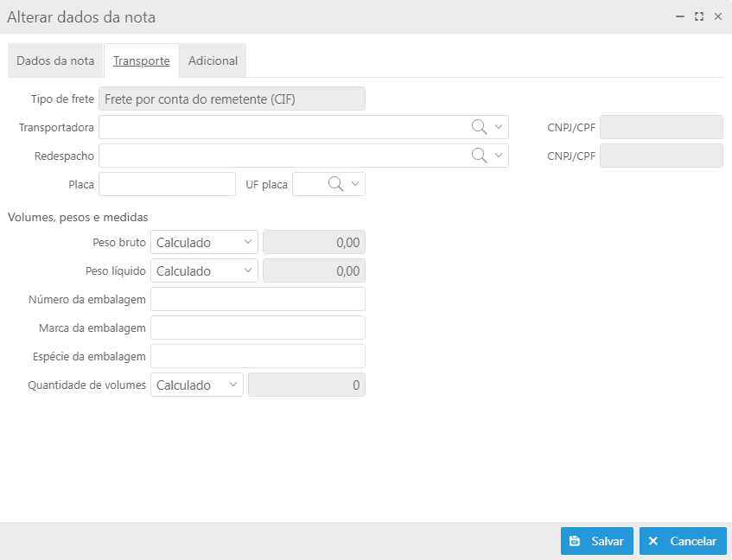Screen dimensions: 732x560
Task: Switch to the Adicional tab
Action: [213, 60]
